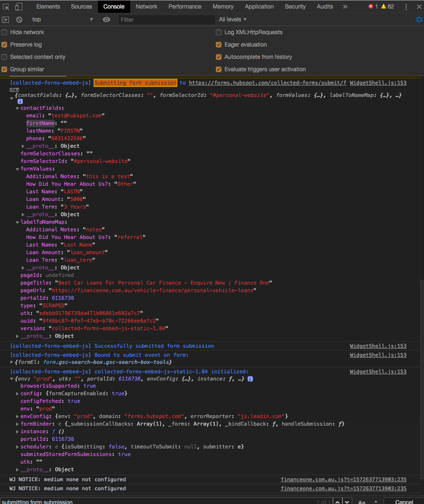The image size is (424, 504).
Task: Select the highlighted firstName property
Action: point(40,123)
